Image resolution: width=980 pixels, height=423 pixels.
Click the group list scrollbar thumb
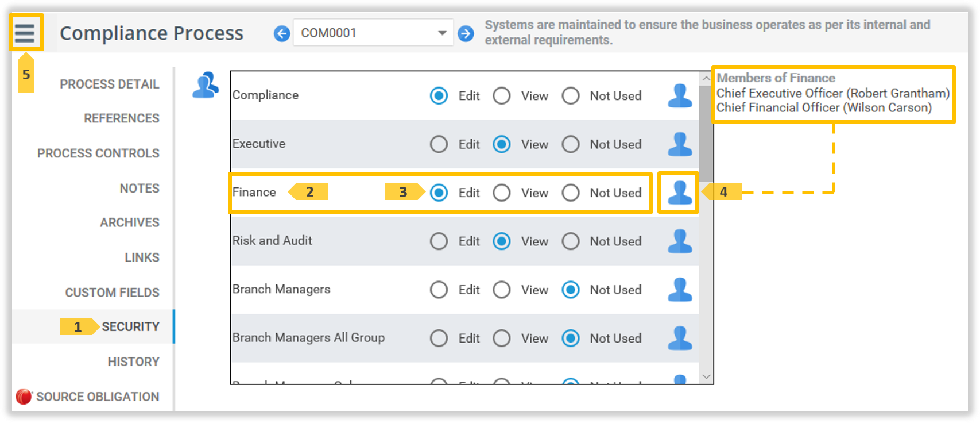(x=706, y=133)
